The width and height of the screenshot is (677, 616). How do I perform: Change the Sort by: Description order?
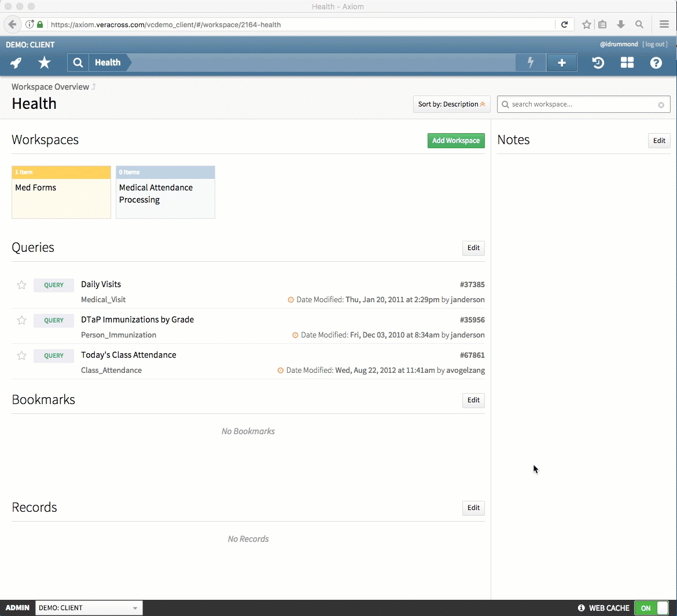point(451,104)
